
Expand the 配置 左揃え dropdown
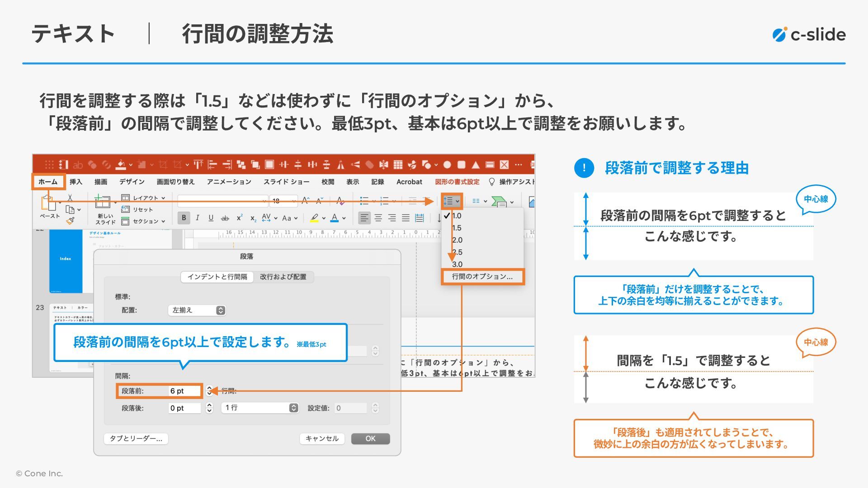pyautogui.click(x=197, y=310)
